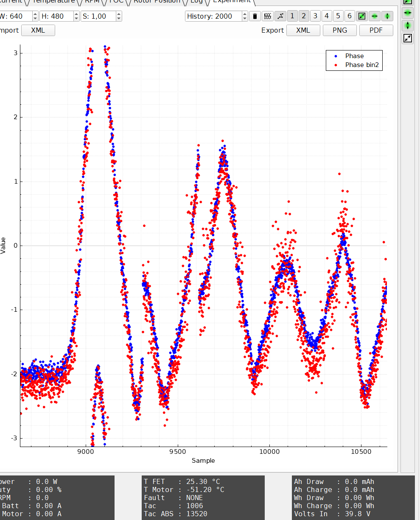Click horizontal zoom icon in right sidebar
The image size is (420, 520).
pos(407,13)
